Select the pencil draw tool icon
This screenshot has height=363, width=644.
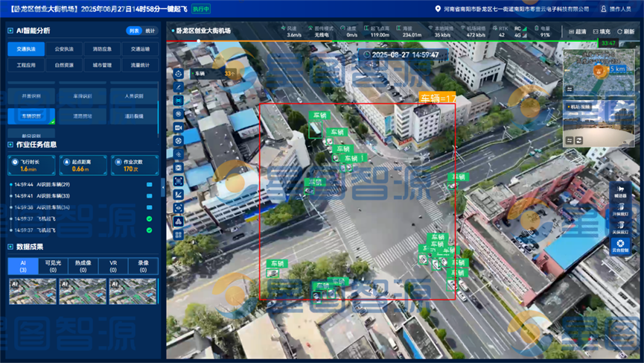tap(179, 87)
